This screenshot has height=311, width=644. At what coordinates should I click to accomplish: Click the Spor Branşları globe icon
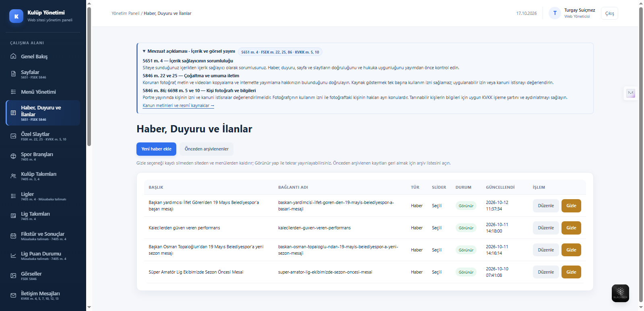tap(13, 156)
